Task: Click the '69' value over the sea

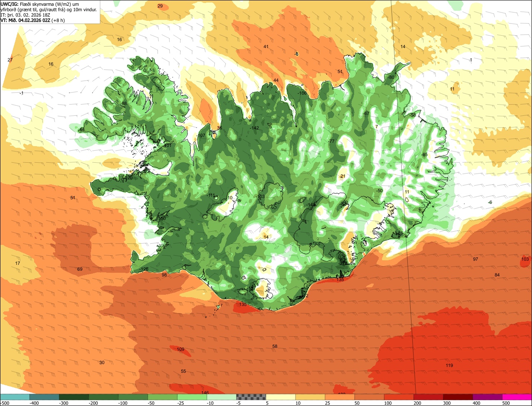Action: (x=80, y=269)
